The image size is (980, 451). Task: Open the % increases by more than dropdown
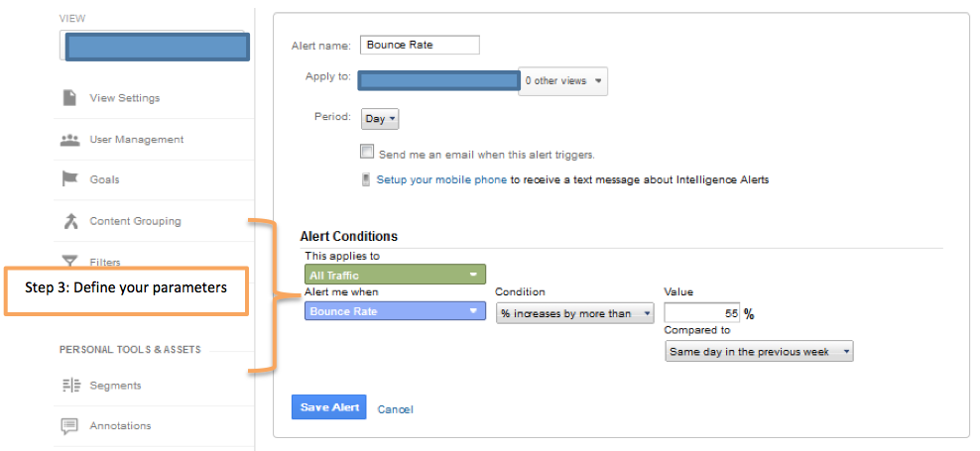point(575,313)
